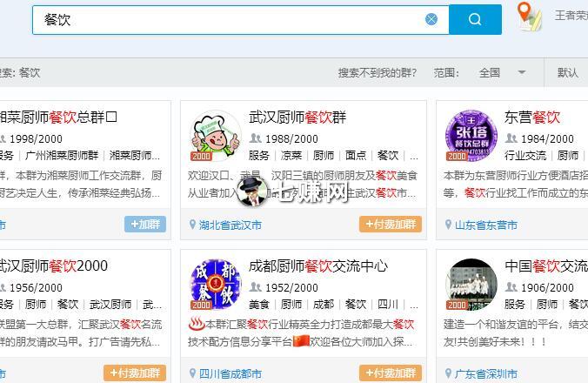Viewport: 588px width, 383px height.
Task: Click the 武汉厨师 tag in 武汉厨师餐饮2000
Action: [x=110, y=305]
